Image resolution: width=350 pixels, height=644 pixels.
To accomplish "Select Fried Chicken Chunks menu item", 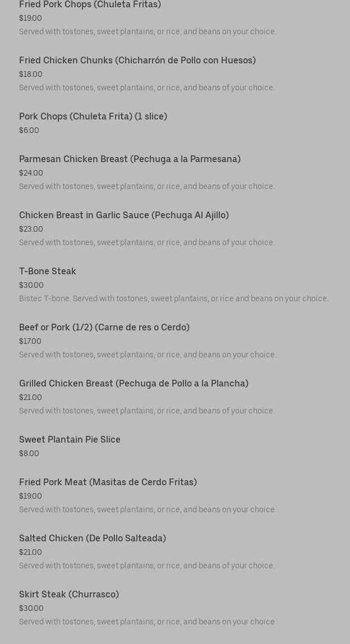I will tap(137, 61).
